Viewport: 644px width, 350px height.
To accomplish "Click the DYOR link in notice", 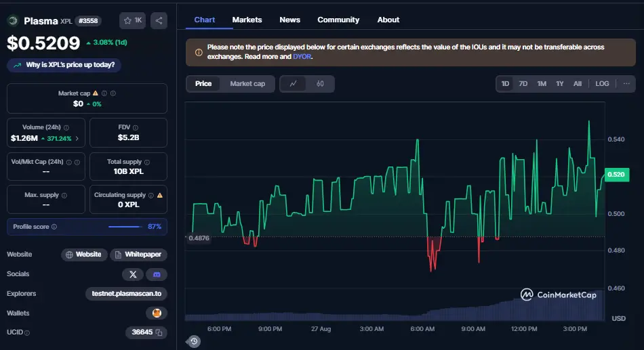I will (302, 57).
